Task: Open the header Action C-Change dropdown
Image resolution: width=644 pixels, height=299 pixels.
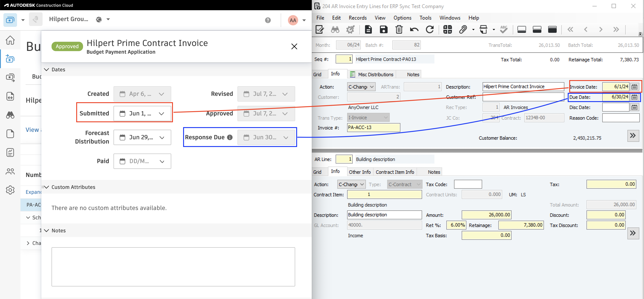Action: [361, 87]
